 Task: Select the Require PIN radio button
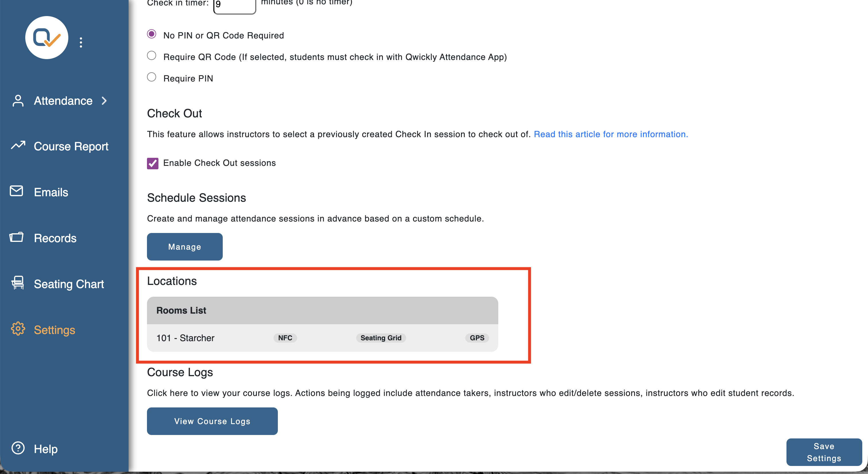click(152, 77)
